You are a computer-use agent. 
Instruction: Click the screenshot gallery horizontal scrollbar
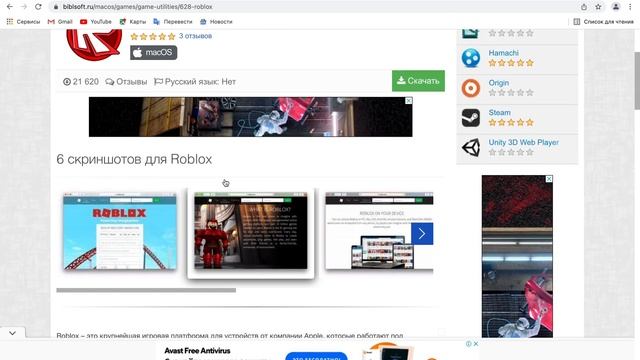tap(146, 290)
